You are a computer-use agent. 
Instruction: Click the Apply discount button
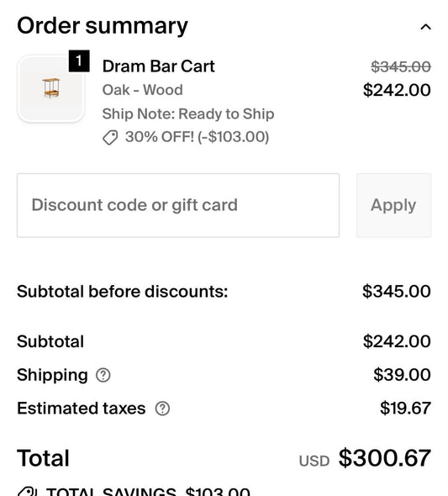click(x=393, y=205)
